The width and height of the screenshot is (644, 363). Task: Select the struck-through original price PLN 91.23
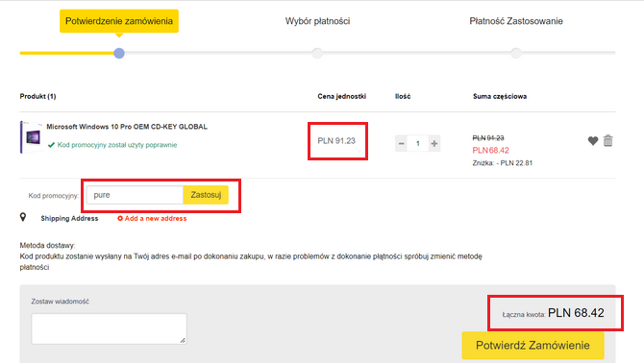[x=488, y=138]
